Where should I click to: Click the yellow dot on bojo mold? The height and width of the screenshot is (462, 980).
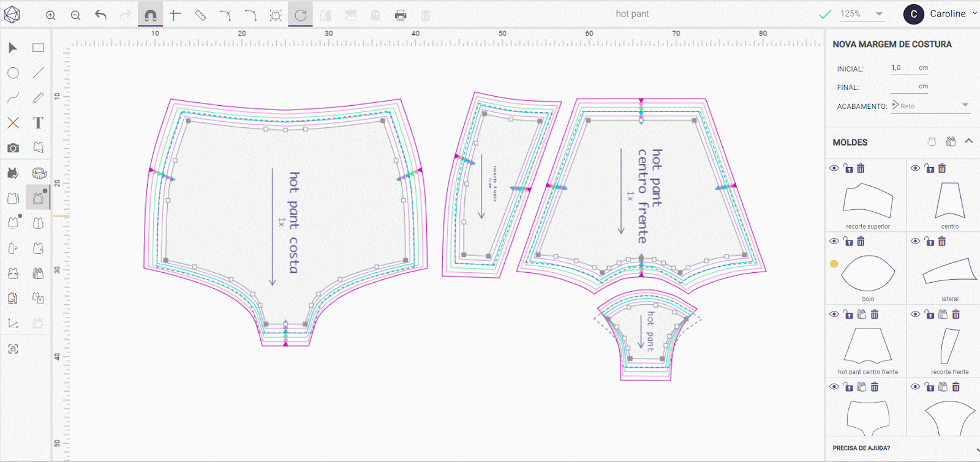(x=834, y=264)
